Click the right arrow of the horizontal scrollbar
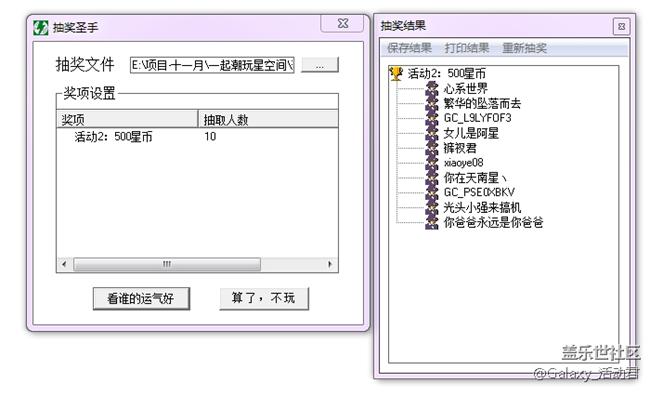Viewport: 650px width, 396px height. click(x=330, y=264)
